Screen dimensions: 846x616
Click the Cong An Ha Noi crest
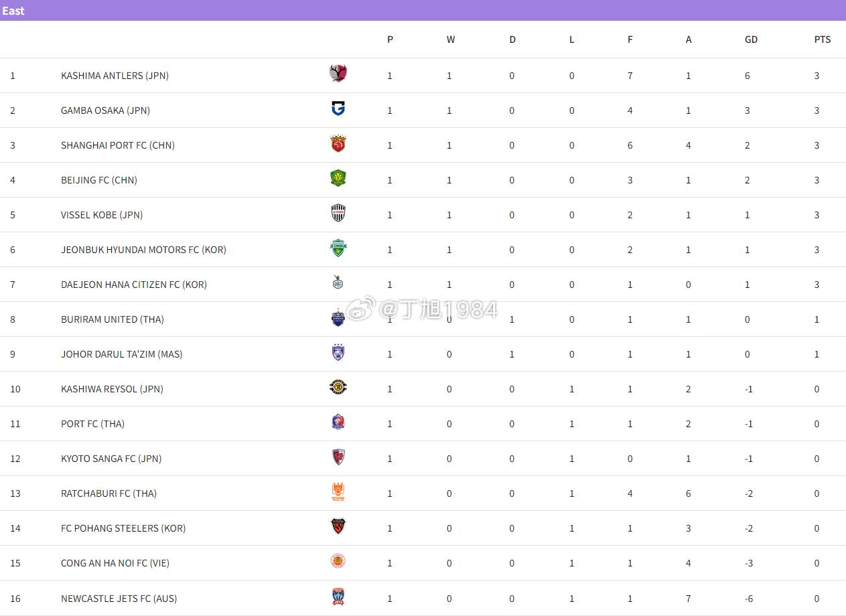(338, 561)
